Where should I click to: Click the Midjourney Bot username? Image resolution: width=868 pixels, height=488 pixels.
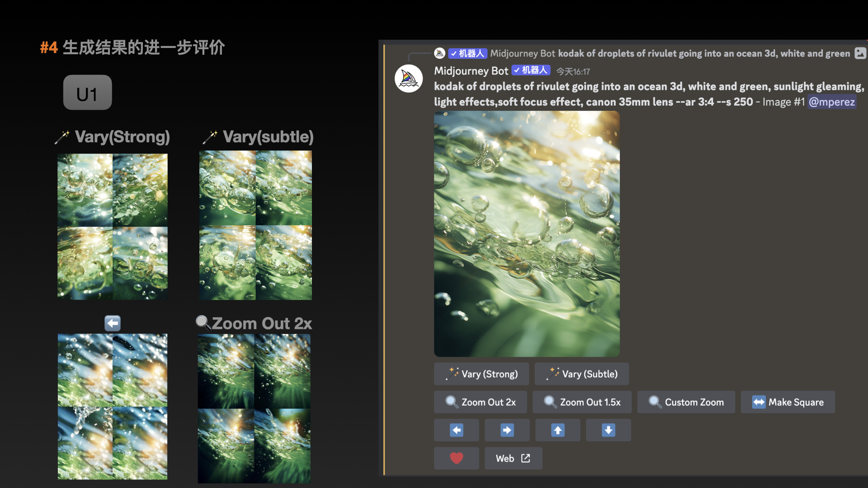tap(471, 71)
